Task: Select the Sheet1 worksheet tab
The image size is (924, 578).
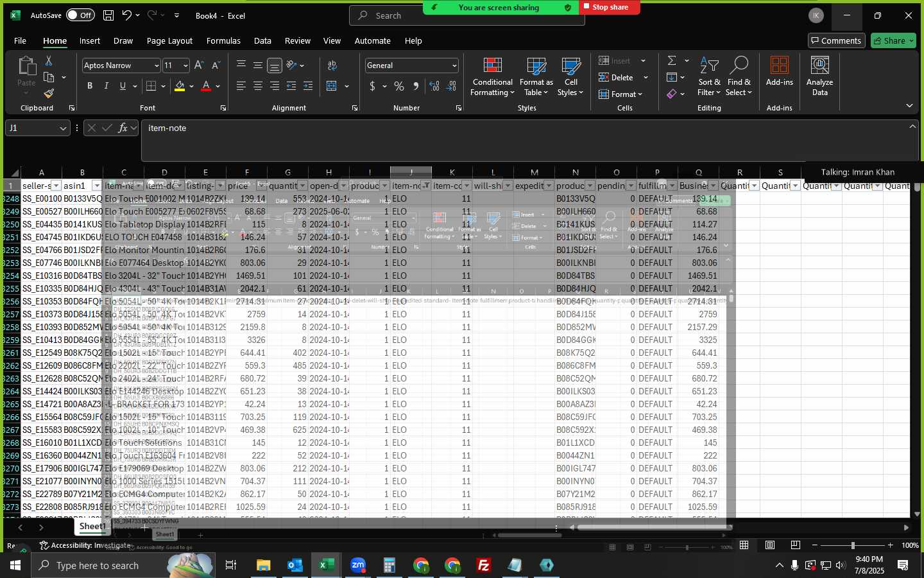Action: 92,526
